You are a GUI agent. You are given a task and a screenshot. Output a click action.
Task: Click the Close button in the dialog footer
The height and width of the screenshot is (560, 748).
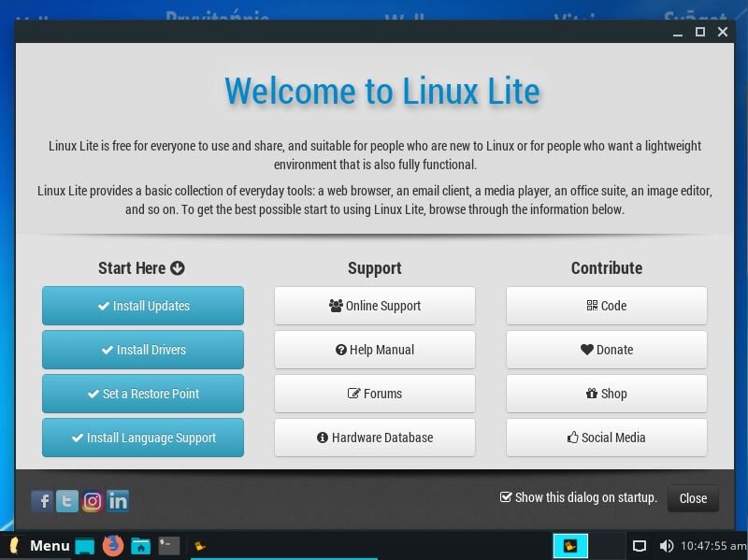click(x=693, y=498)
